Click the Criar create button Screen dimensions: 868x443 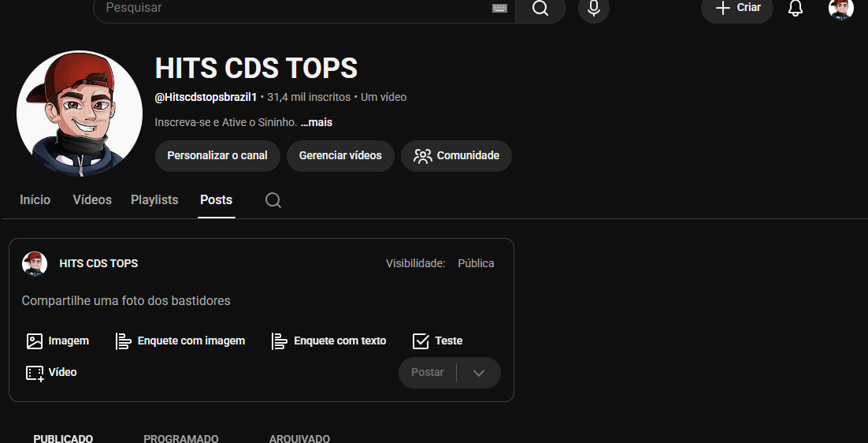[x=737, y=8]
